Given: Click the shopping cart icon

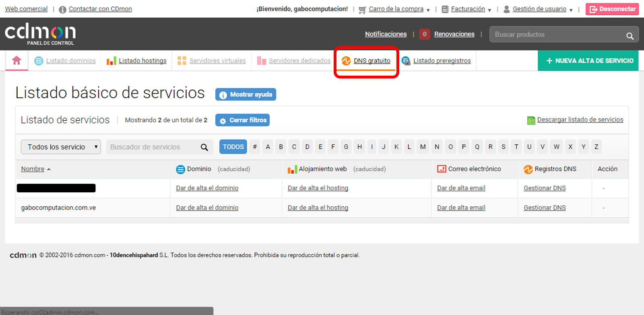Looking at the screenshot, I should tap(362, 10).
